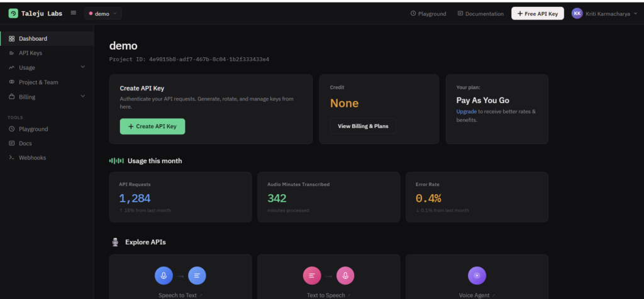Follow the Upgrade link in plan card

click(x=466, y=111)
